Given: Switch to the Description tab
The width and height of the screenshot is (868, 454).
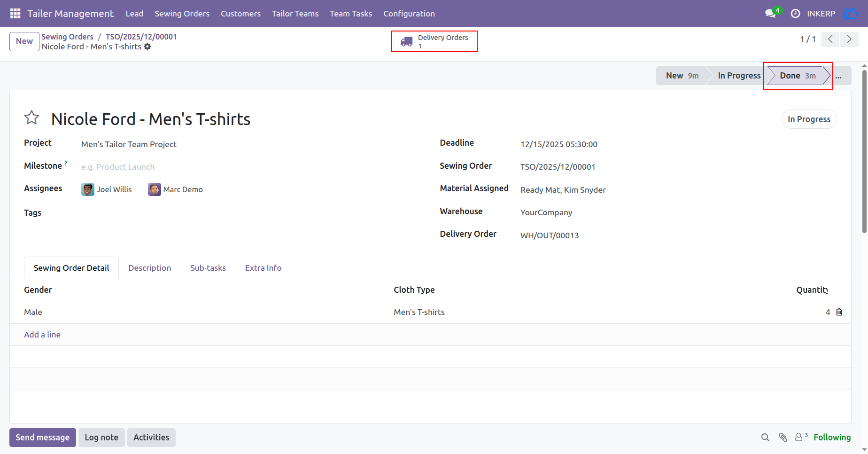Looking at the screenshot, I should pyautogui.click(x=149, y=268).
